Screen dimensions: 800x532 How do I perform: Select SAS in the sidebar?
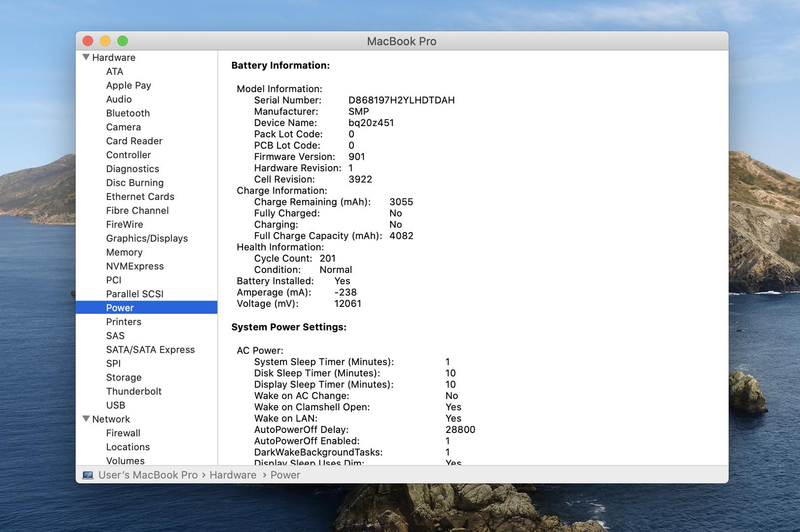[115, 335]
